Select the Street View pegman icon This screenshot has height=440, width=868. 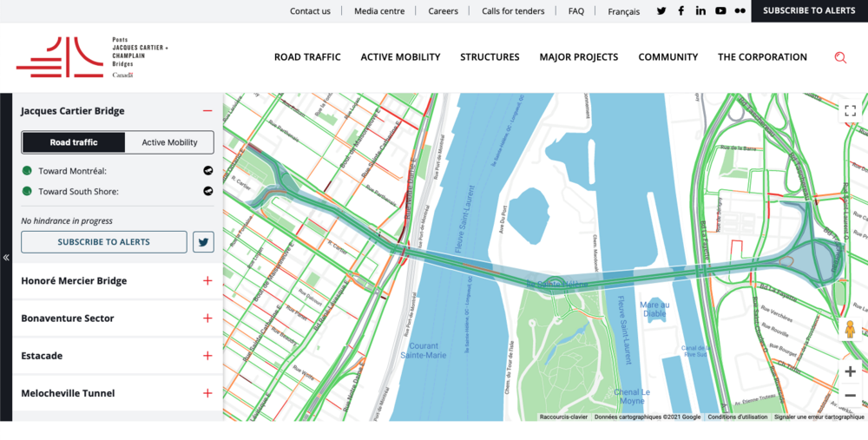click(x=850, y=330)
